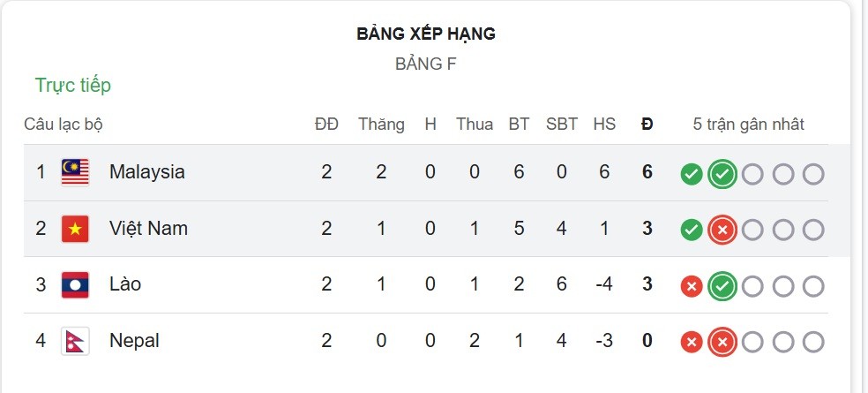Click the Việt Nam flag icon
This screenshot has width=868, height=393.
[75, 229]
